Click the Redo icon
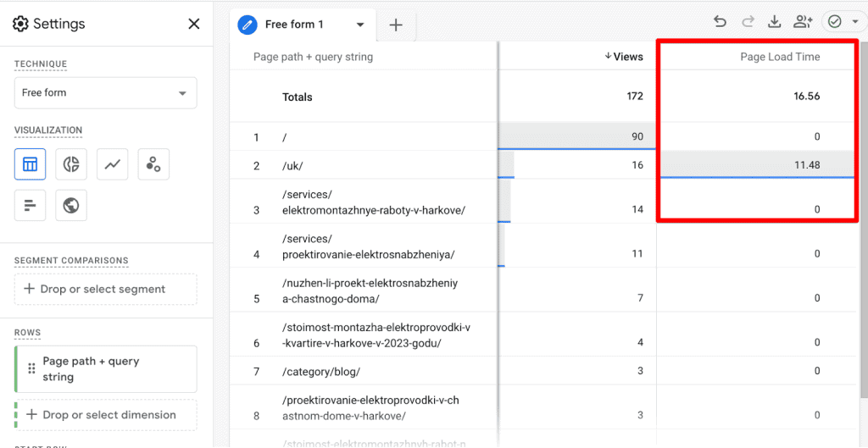 748,21
